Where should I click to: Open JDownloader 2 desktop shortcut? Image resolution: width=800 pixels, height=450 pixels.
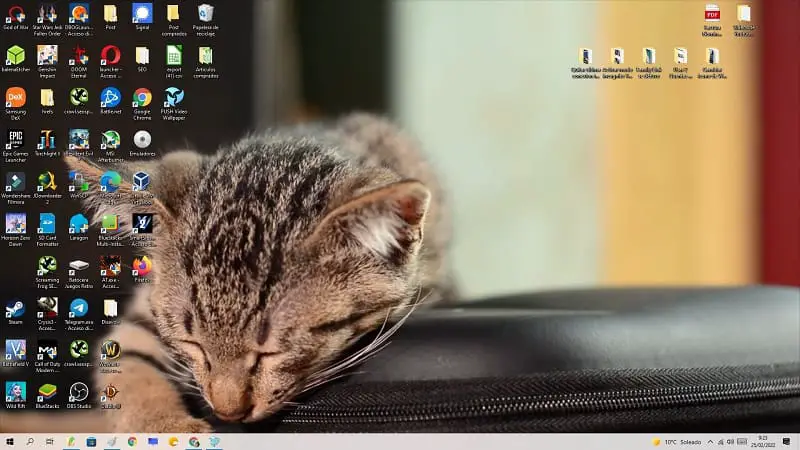(47, 188)
